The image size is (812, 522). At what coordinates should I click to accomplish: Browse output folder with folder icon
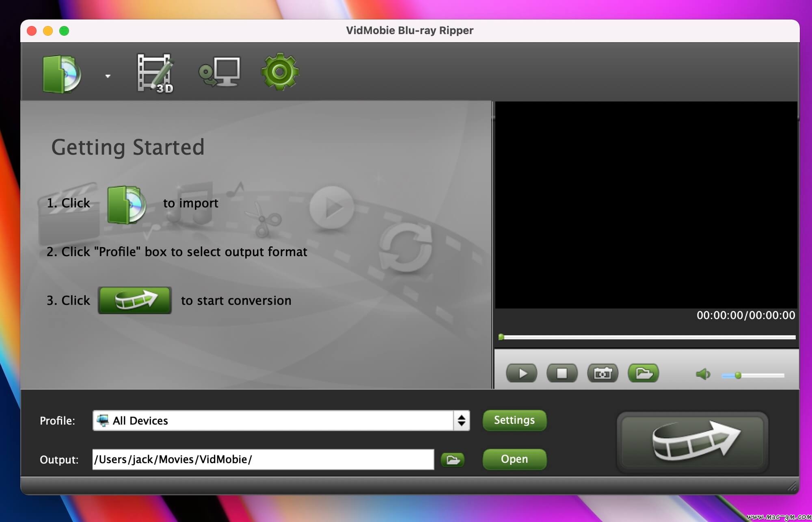453,460
